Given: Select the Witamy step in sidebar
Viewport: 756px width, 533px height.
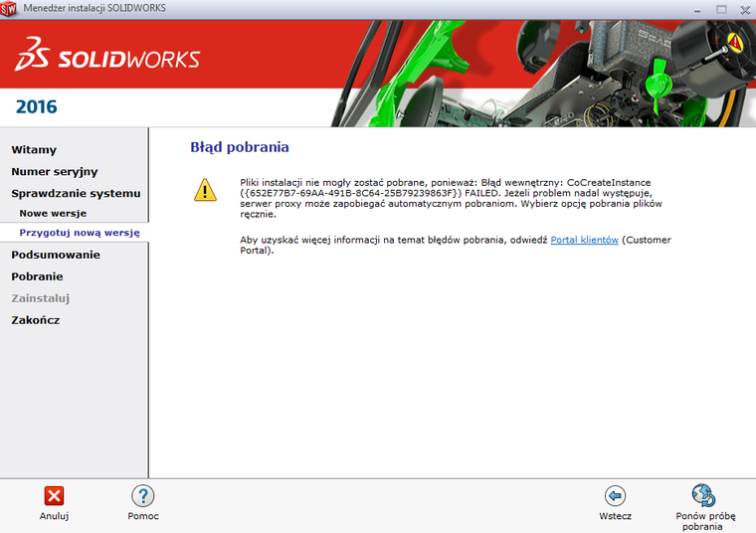Looking at the screenshot, I should [34, 150].
